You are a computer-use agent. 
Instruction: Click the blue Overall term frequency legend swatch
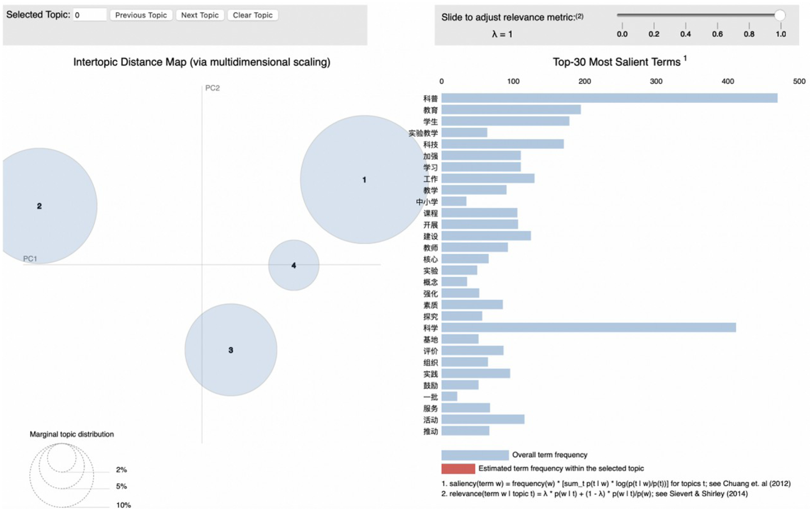tap(475, 455)
